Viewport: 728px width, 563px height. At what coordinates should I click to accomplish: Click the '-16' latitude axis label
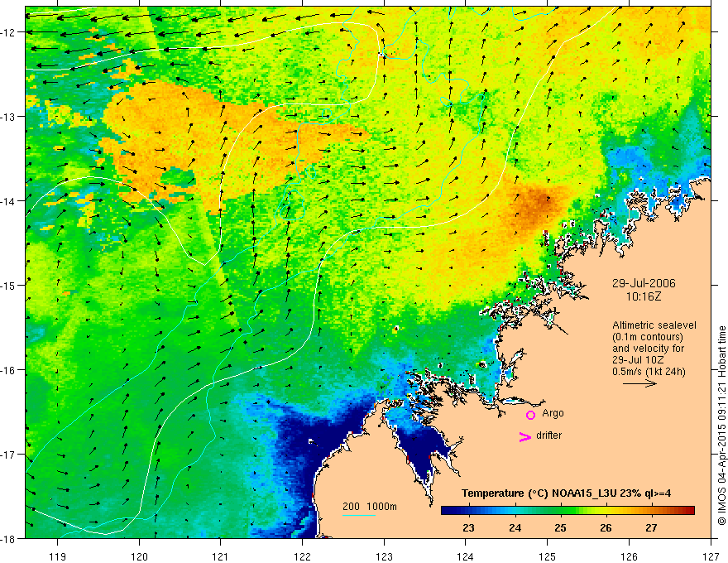pyautogui.click(x=8, y=370)
